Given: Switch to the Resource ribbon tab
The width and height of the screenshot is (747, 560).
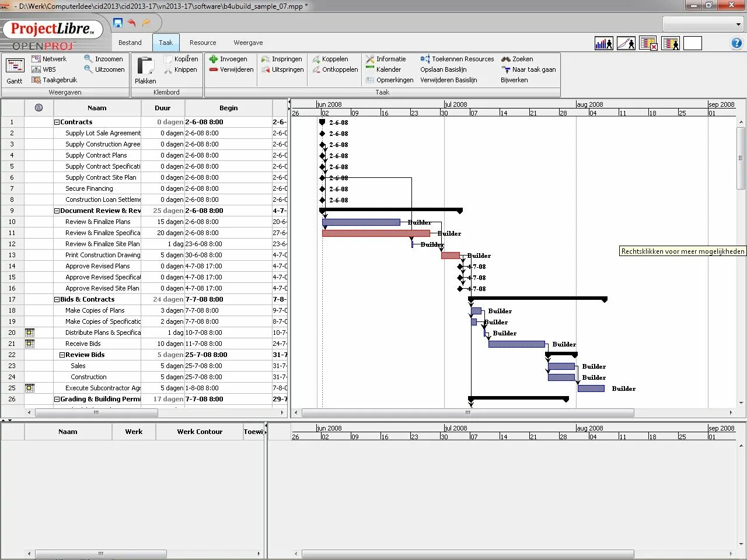Looking at the screenshot, I should 203,43.
